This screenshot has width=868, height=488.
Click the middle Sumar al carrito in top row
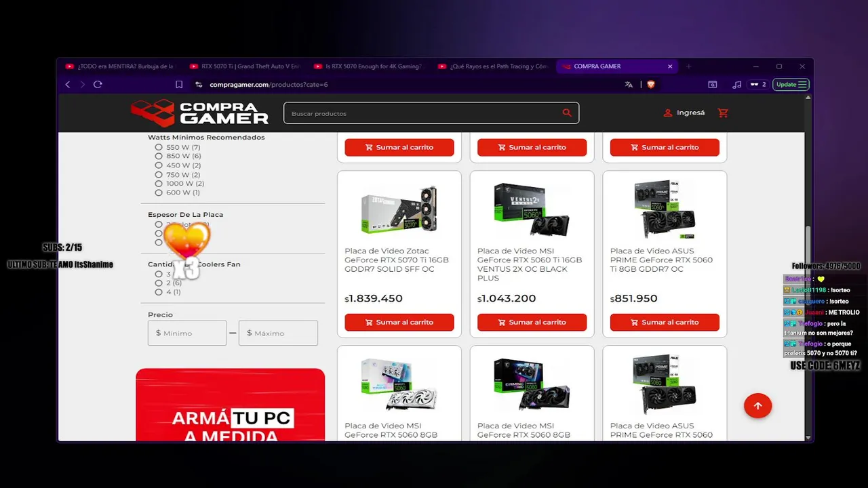[x=532, y=147]
